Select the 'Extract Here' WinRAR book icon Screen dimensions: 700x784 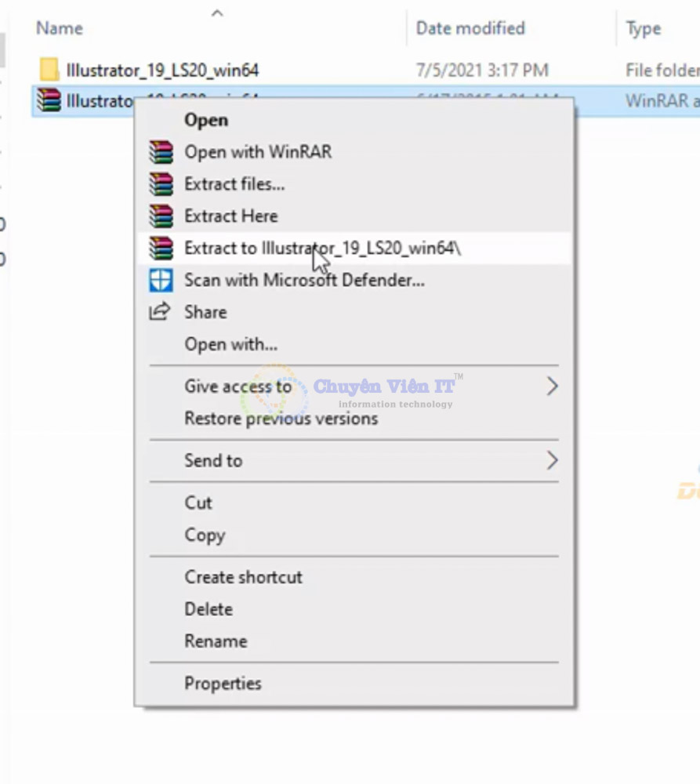161,216
